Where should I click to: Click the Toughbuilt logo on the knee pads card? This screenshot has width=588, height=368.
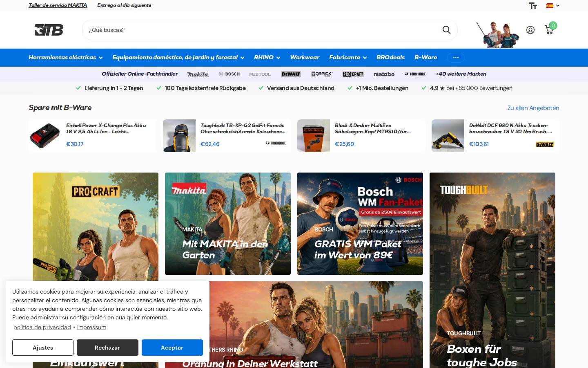click(276, 143)
